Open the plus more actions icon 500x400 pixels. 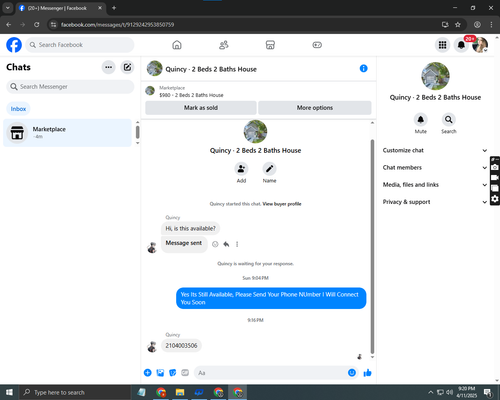(x=148, y=373)
